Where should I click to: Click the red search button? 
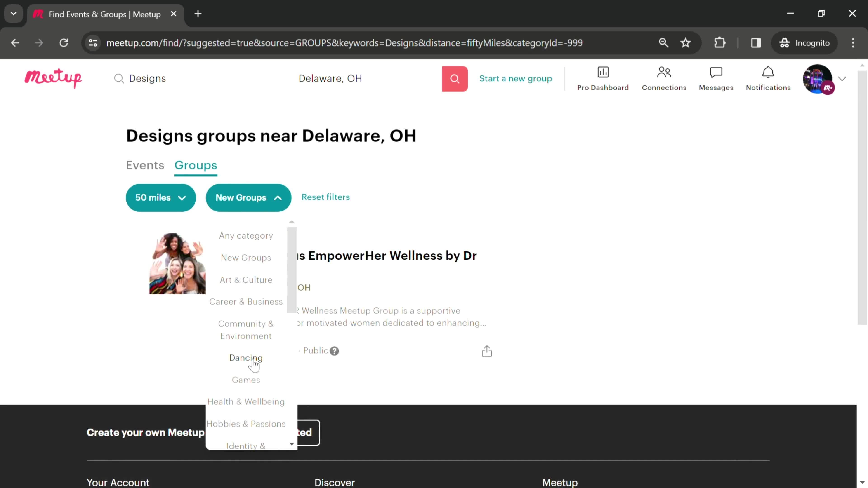click(x=455, y=79)
